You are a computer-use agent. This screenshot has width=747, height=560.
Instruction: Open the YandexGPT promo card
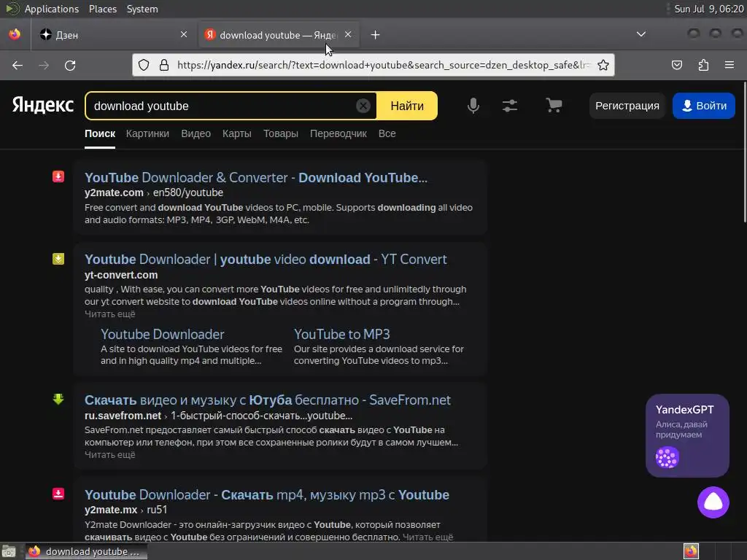point(687,435)
